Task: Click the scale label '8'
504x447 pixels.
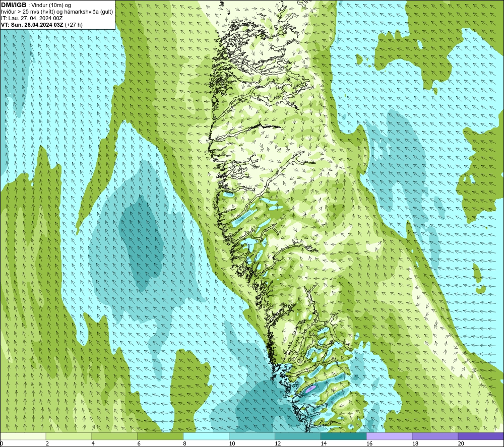Action: pos(185,444)
